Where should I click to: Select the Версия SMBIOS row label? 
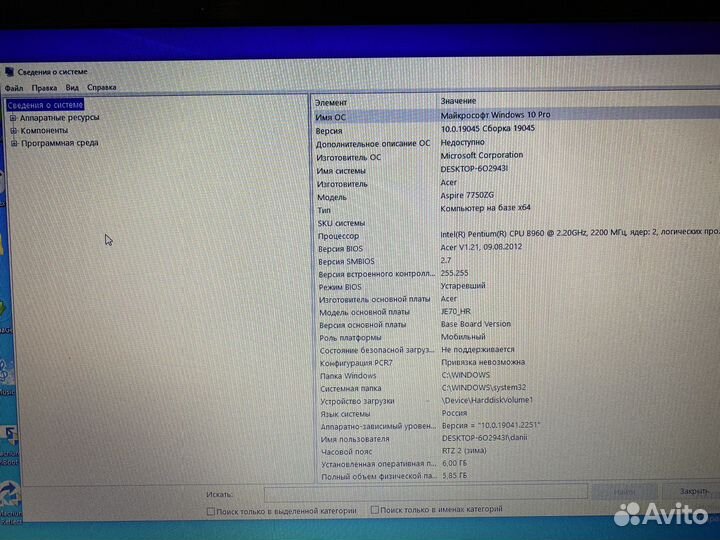click(x=346, y=261)
